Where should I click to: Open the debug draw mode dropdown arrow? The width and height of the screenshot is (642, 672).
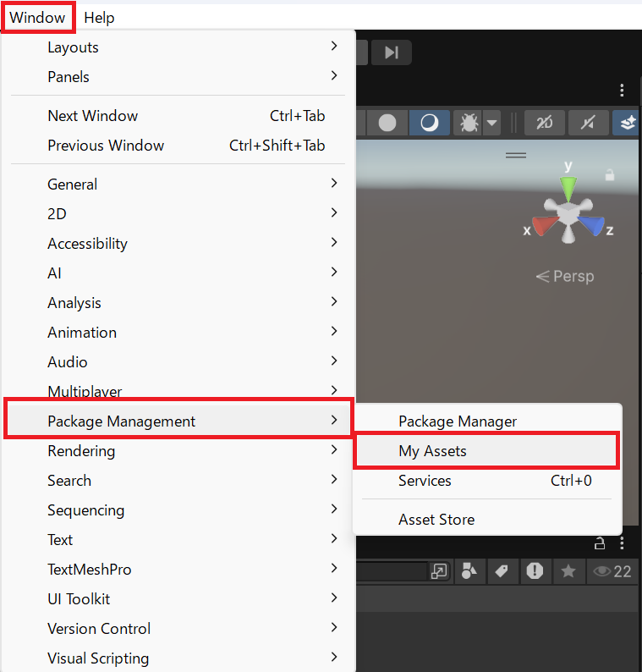(x=491, y=124)
